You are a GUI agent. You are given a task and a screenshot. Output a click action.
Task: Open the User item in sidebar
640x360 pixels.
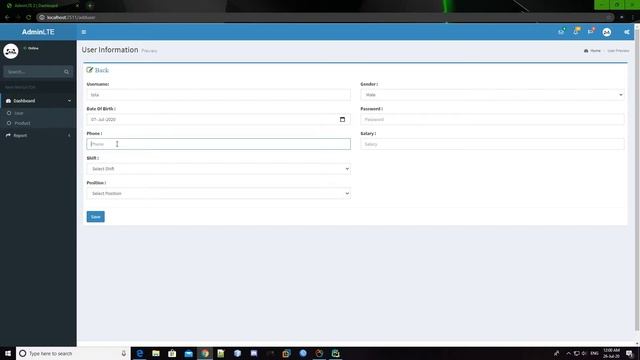tap(19, 113)
